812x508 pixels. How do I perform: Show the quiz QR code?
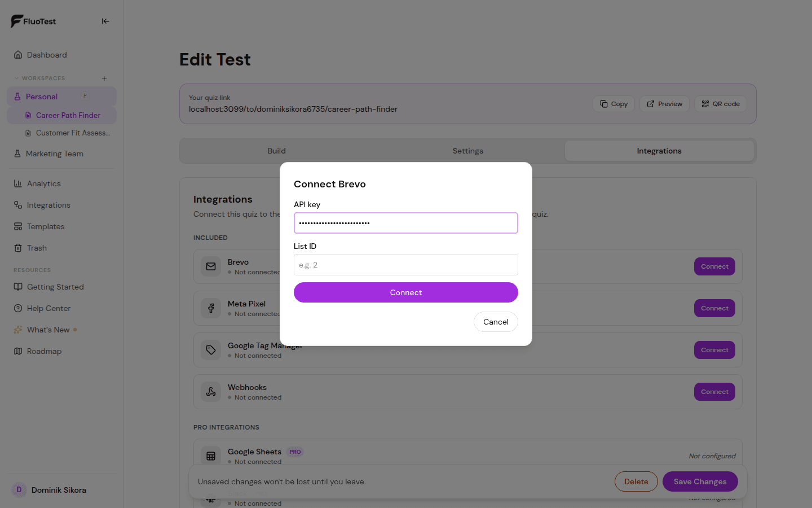[x=721, y=104]
